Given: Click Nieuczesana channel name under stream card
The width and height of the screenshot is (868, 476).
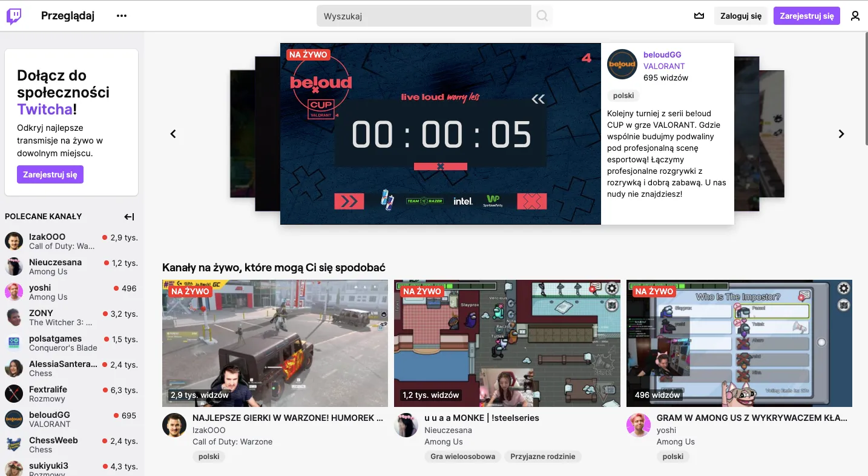Looking at the screenshot, I should 448,430.
